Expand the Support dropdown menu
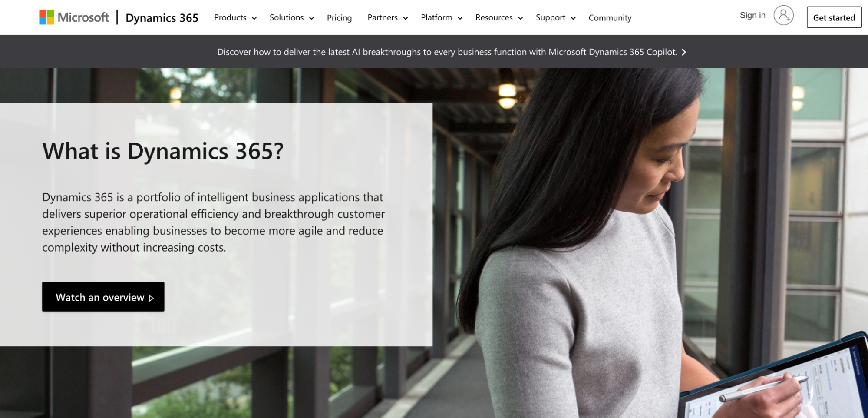The width and height of the screenshot is (868, 418). pos(555,18)
